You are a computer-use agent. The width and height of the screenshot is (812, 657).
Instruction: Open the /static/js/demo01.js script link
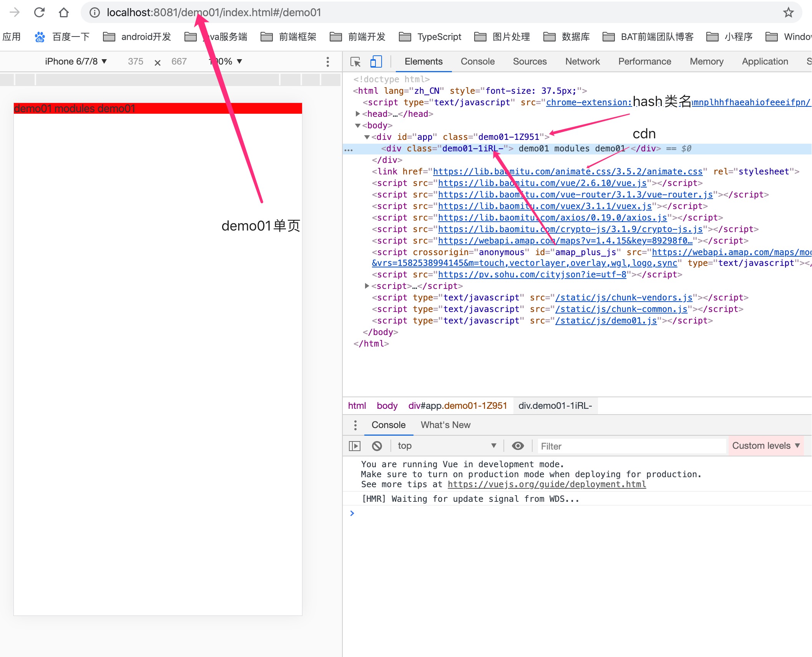click(606, 320)
